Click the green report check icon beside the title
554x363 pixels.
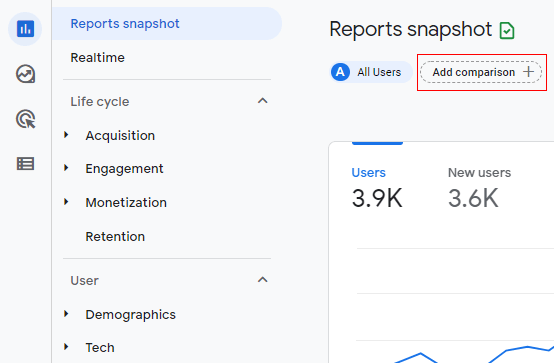507,30
